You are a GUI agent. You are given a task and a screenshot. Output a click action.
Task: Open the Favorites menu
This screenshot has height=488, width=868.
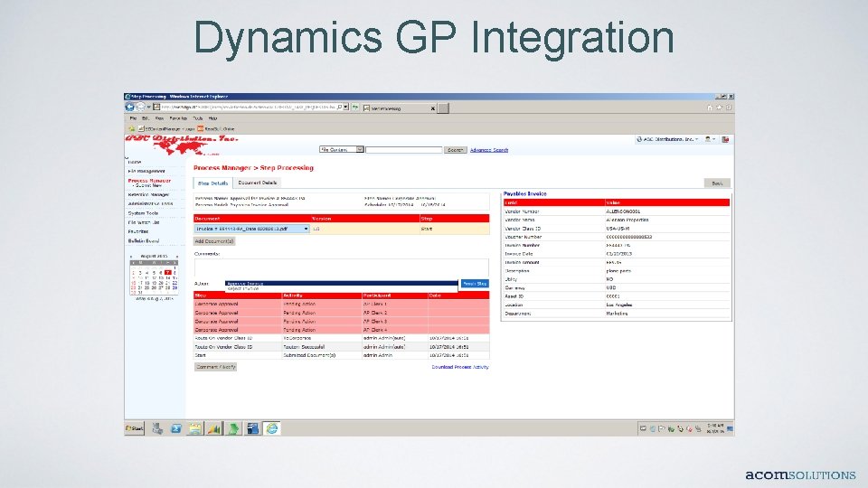pyautogui.click(x=178, y=118)
